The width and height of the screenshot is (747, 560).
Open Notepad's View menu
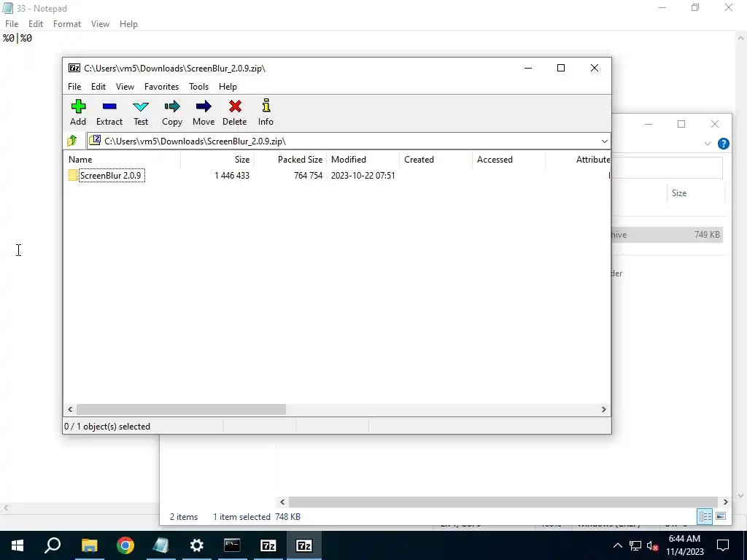[x=100, y=24]
